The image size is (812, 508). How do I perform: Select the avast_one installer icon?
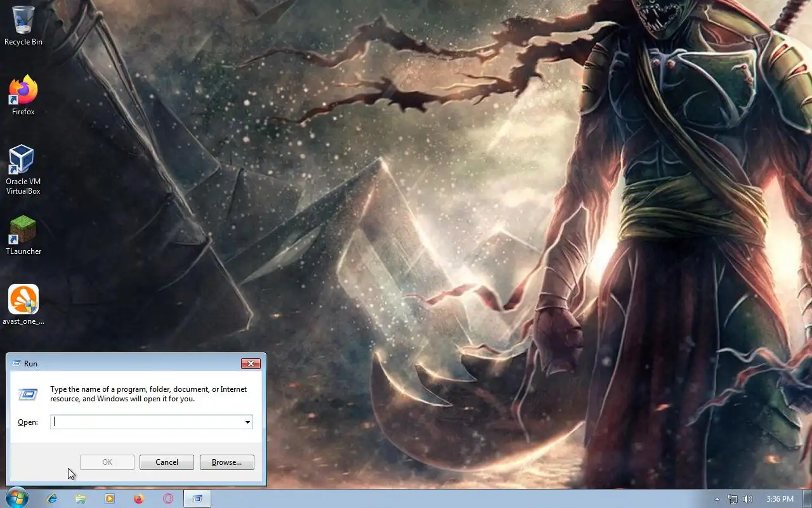pyautogui.click(x=23, y=305)
